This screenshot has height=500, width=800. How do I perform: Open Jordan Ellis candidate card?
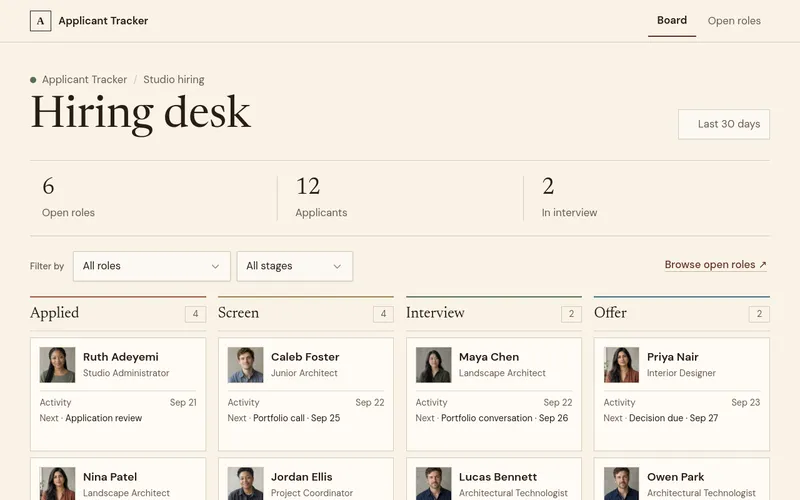pyautogui.click(x=306, y=479)
